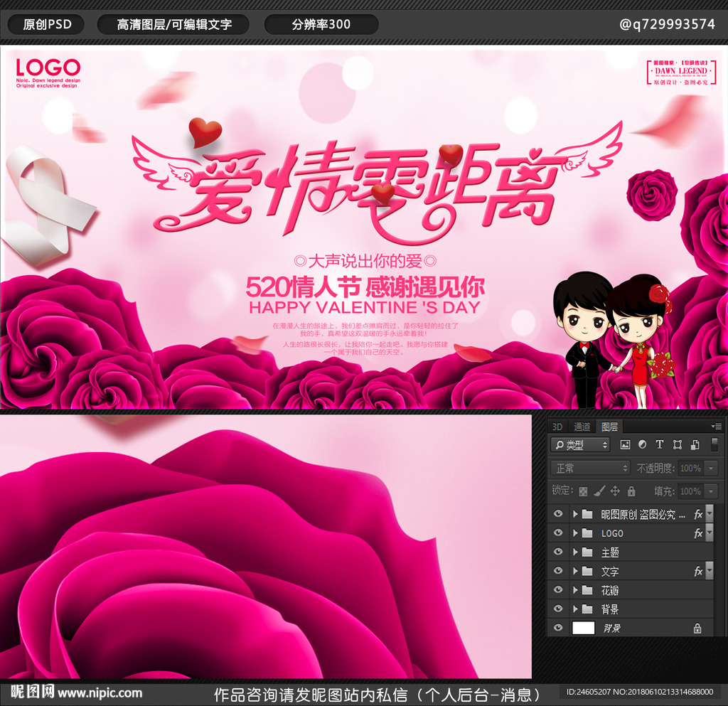Viewport: 728px width, 706px height.
Task: Click the lock image pixels brush icon
Action: point(599,491)
